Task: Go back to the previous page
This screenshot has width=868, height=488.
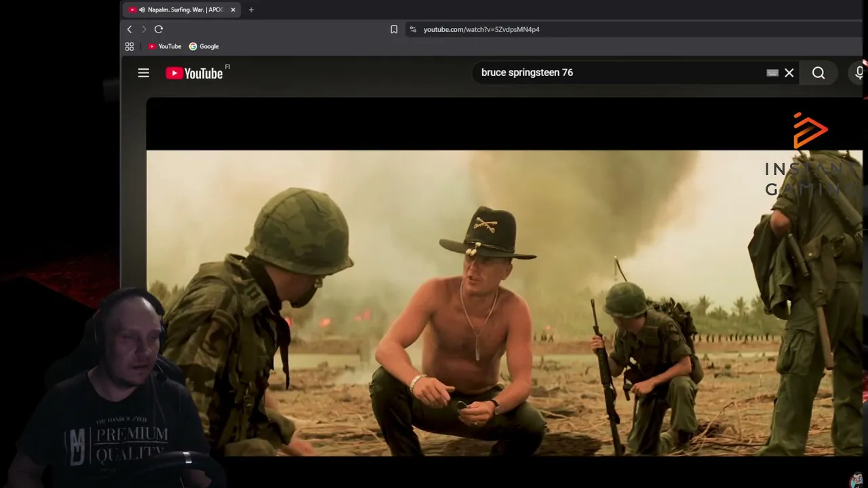Action: tap(130, 29)
